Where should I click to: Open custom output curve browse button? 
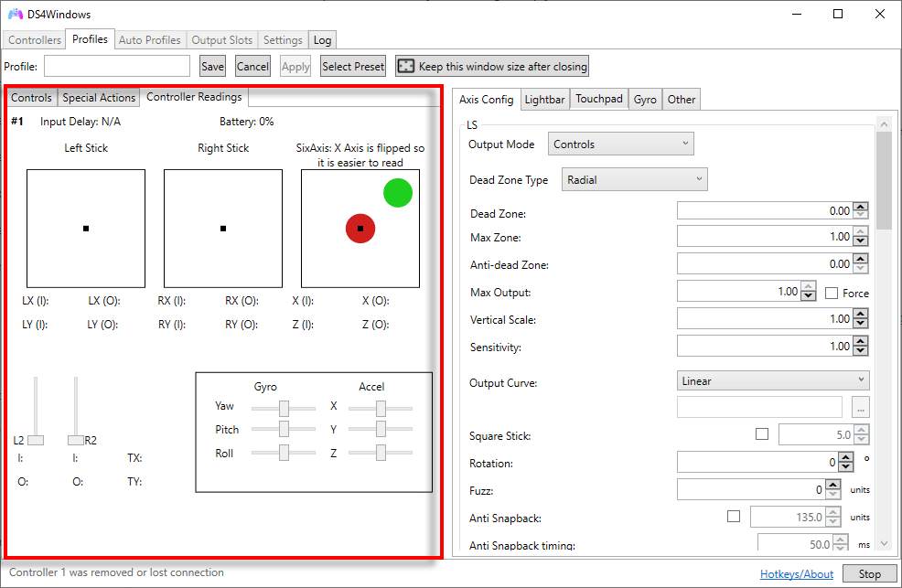[x=860, y=408]
